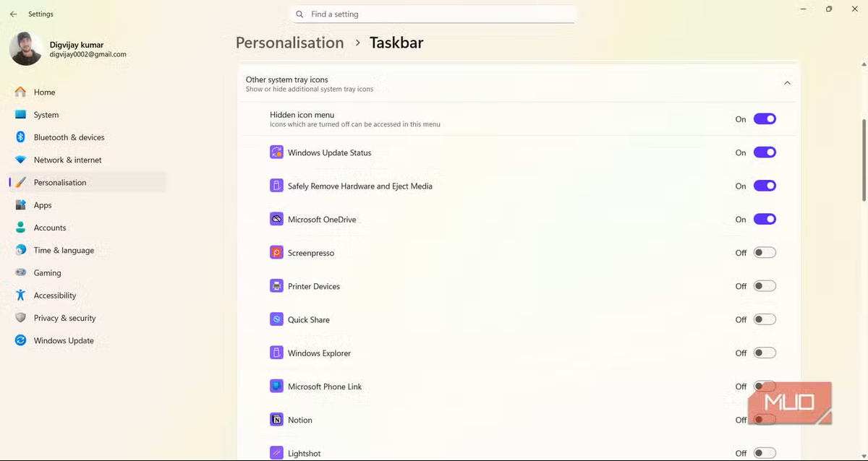Enable the Lightshot tray icon toggle
This screenshot has width=868, height=461.
click(x=765, y=453)
